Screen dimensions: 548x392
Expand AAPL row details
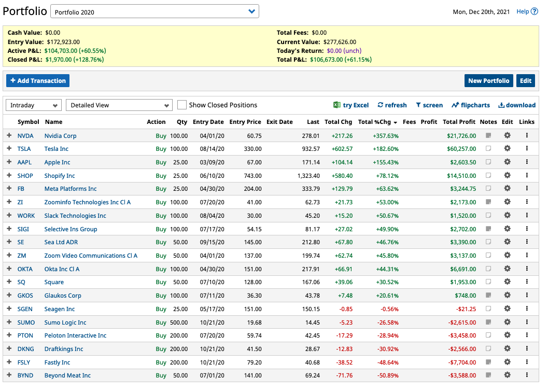click(x=9, y=162)
